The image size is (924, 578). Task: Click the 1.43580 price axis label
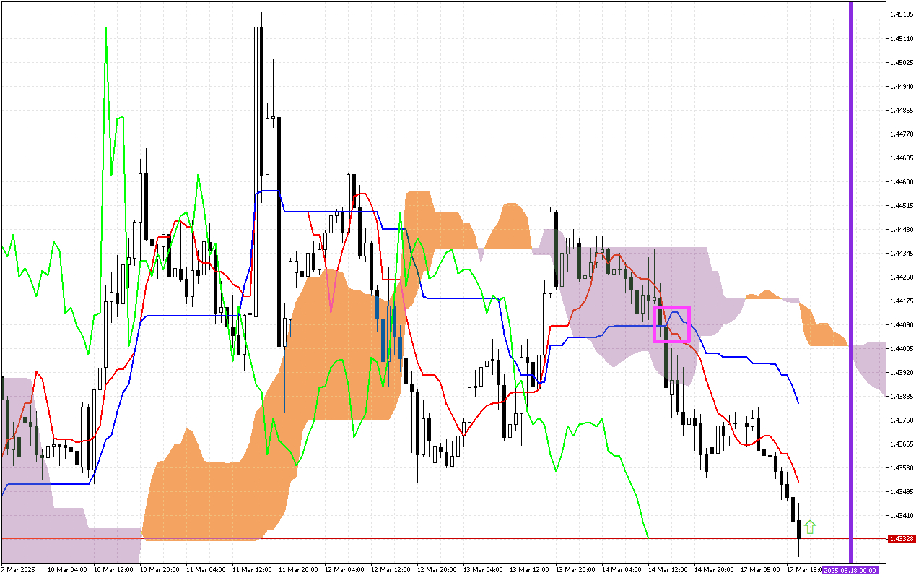pyautogui.click(x=902, y=467)
